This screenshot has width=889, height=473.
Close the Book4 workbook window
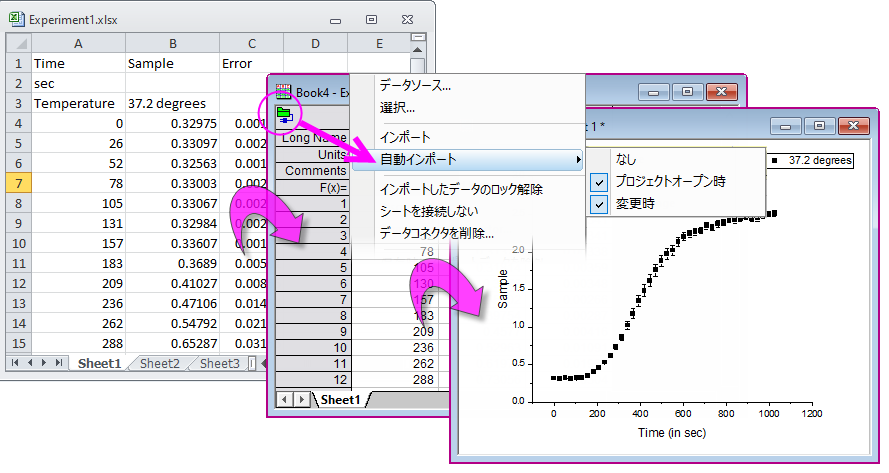pyautogui.click(x=722, y=92)
